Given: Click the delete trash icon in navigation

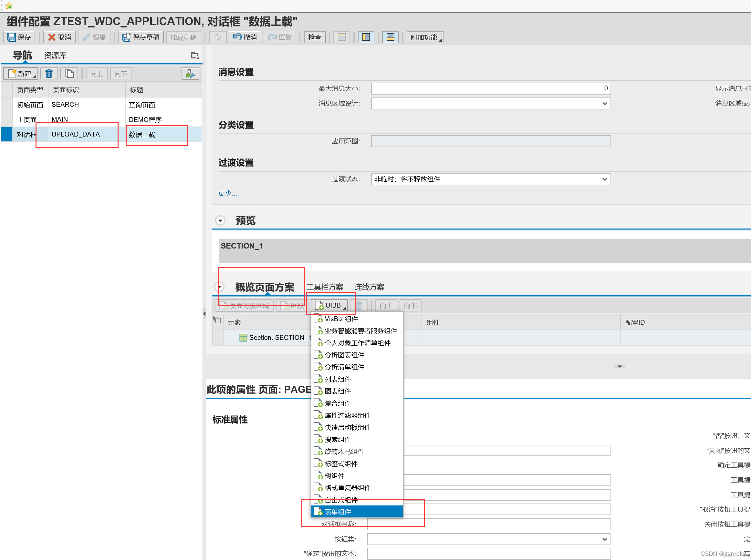Looking at the screenshot, I should click(49, 74).
